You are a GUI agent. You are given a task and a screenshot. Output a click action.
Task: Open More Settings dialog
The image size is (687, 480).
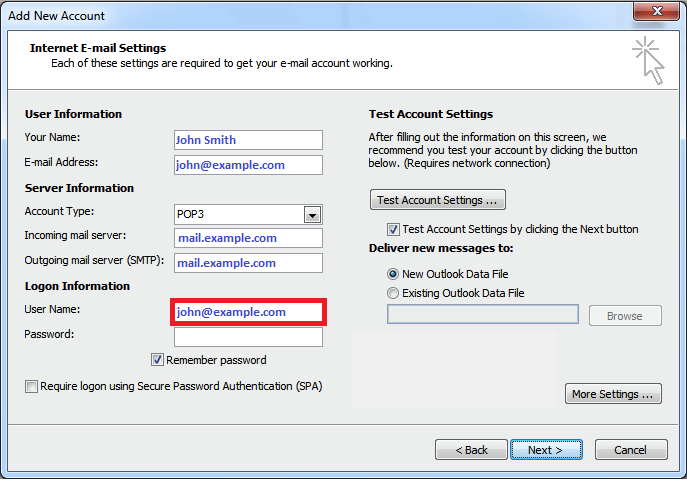(x=613, y=394)
